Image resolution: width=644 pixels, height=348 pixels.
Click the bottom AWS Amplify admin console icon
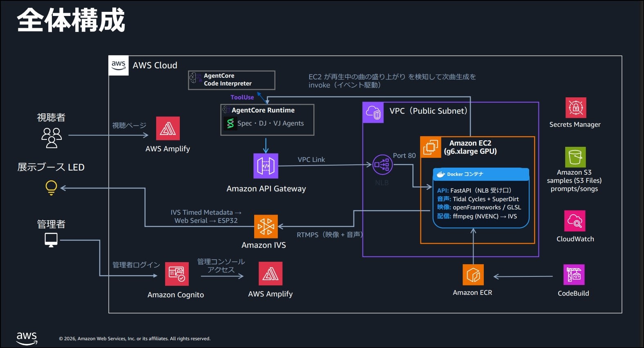point(271,274)
